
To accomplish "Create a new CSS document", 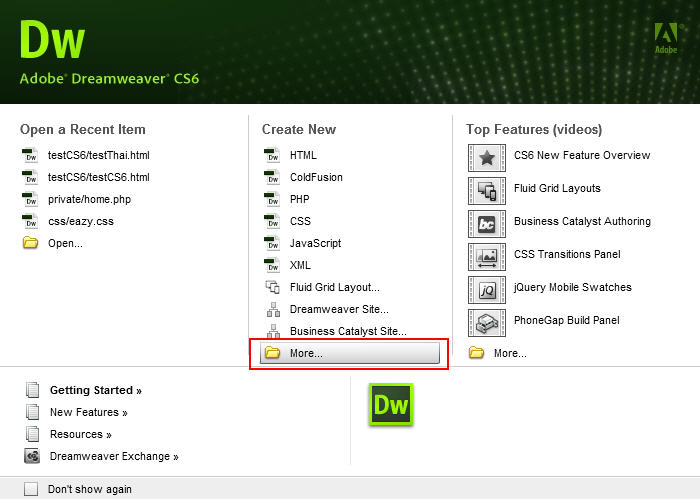I will pos(300,221).
